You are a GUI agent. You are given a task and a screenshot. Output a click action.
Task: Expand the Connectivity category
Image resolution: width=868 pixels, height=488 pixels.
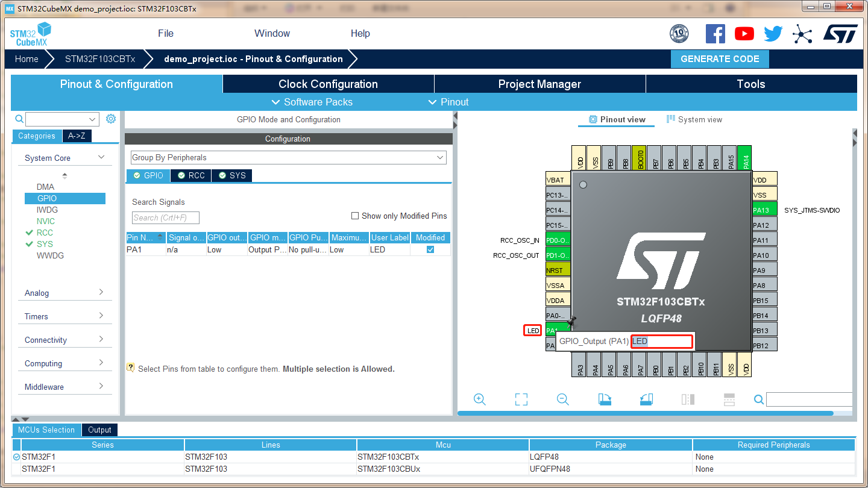(x=65, y=340)
